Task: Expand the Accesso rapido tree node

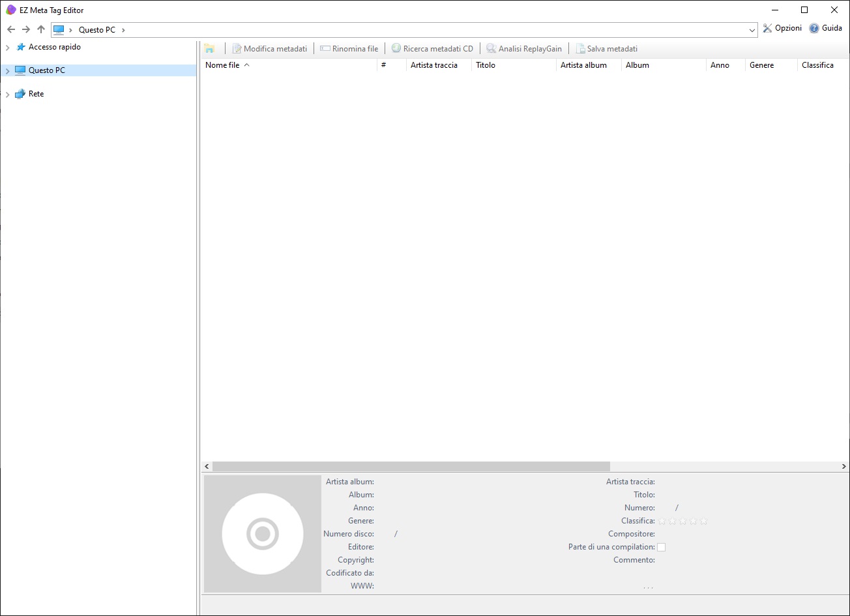Action: [8, 48]
